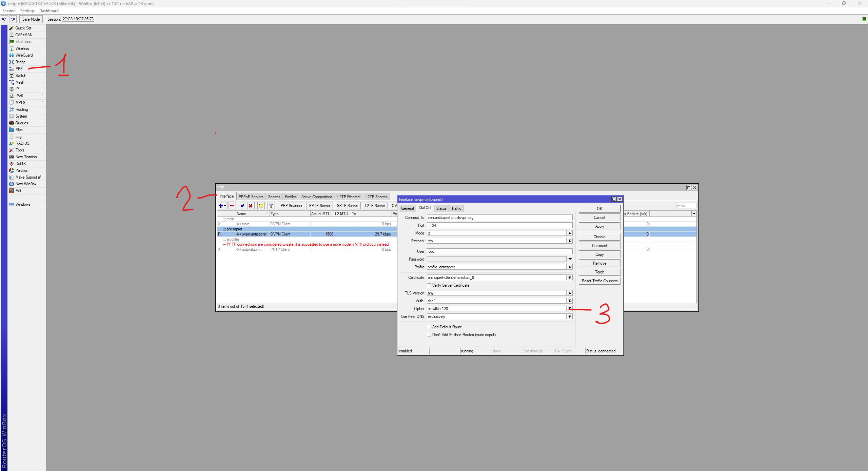This screenshot has width=868, height=471.
Task: Click the Filter funnel icon in PPP
Action: pos(271,206)
